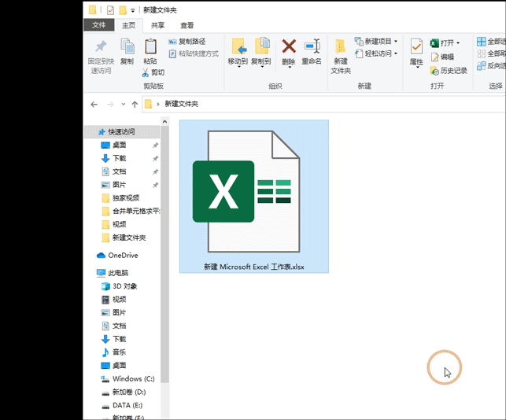The height and width of the screenshot is (420, 506).
Task: Switch to the Home (主页) tab
Action: coord(129,25)
